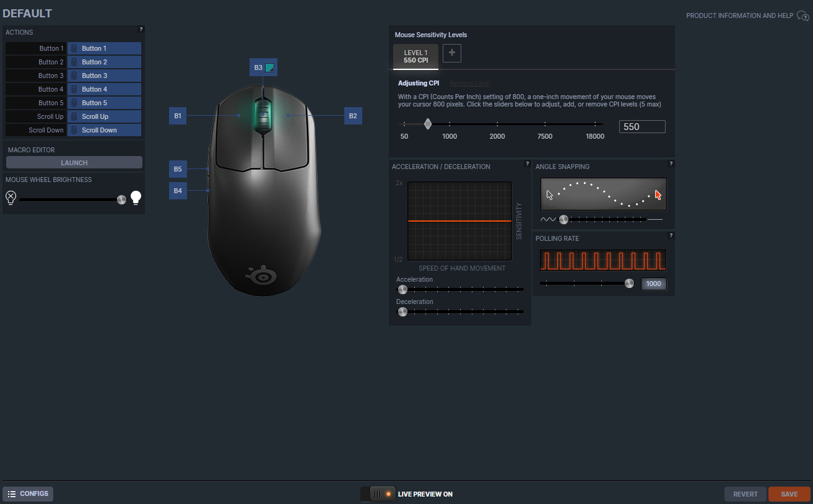This screenshot has width=813, height=504.
Task: Select the B5 side button label
Action: [178, 169]
